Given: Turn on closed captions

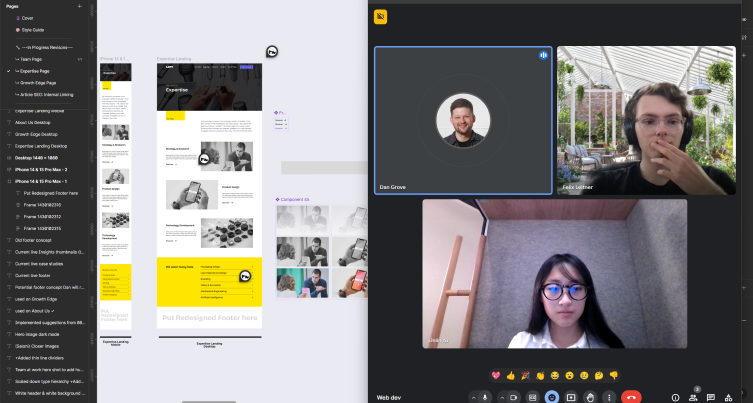Looking at the screenshot, I should (532, 397).
